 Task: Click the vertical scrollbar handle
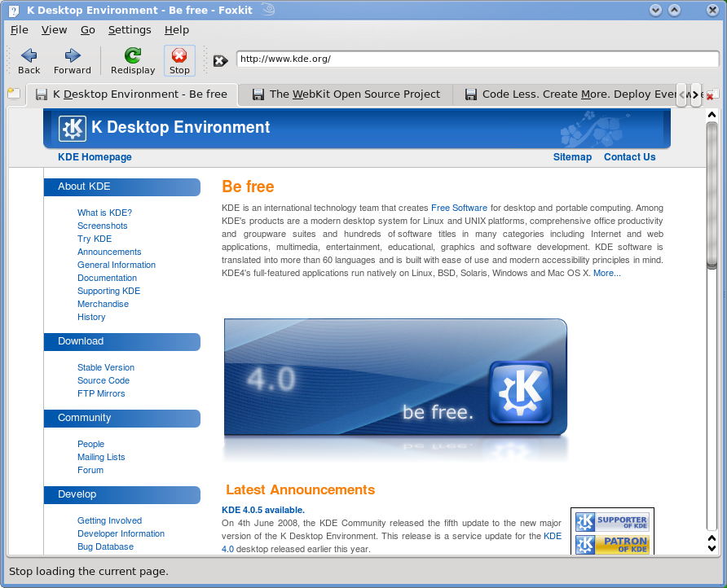pos(712,195)
